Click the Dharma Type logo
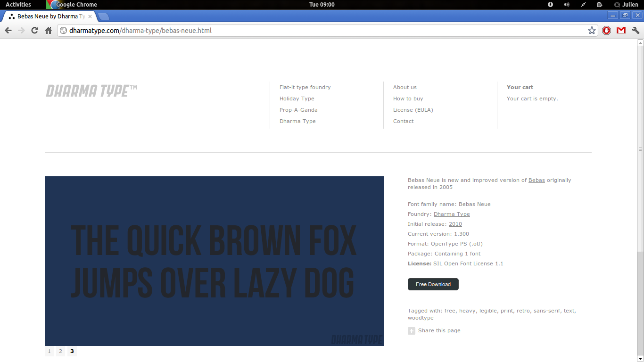Screen dimensions: 644x362 click(x=91, y=90)
